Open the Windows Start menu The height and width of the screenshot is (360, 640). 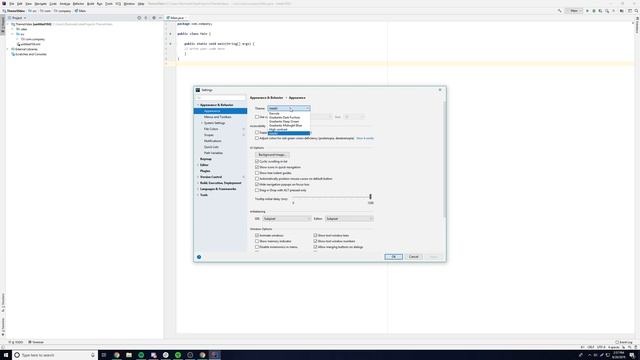6,355
